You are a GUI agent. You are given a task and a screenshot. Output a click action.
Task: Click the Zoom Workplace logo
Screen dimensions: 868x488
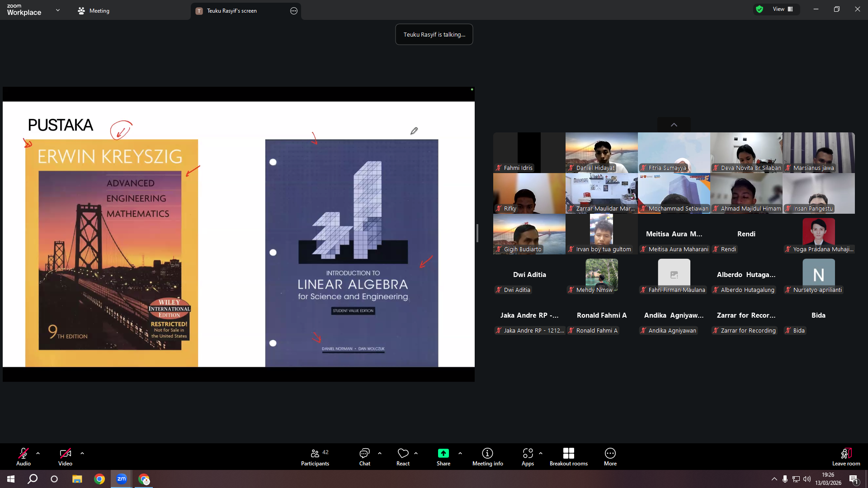point(24,10)
